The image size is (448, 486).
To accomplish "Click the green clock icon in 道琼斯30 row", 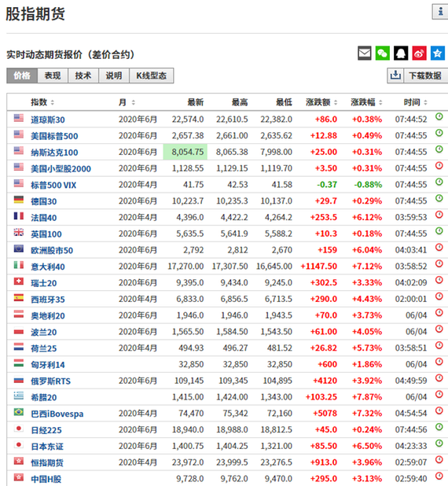I will pos(439,116).
